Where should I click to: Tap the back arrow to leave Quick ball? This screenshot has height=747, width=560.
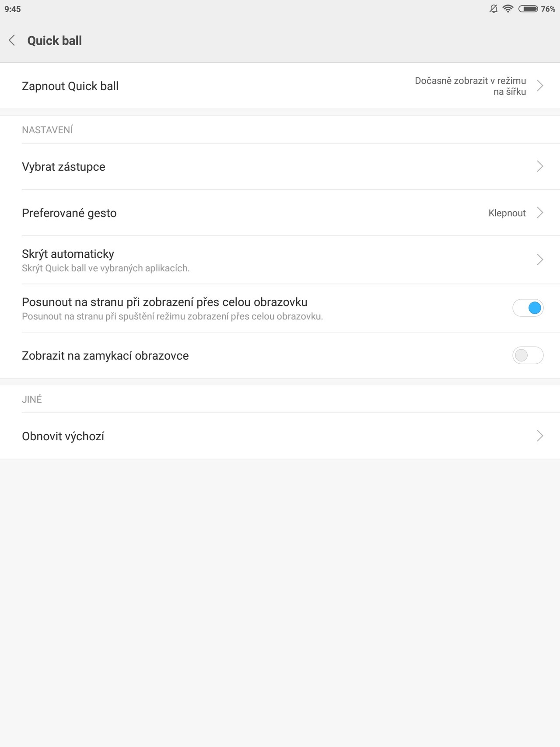(x=13, y=40)
